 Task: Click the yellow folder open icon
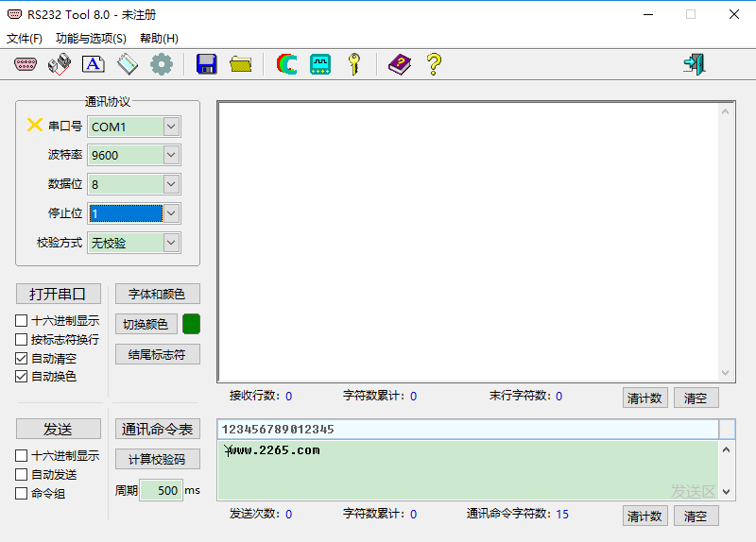pos(241,64)
